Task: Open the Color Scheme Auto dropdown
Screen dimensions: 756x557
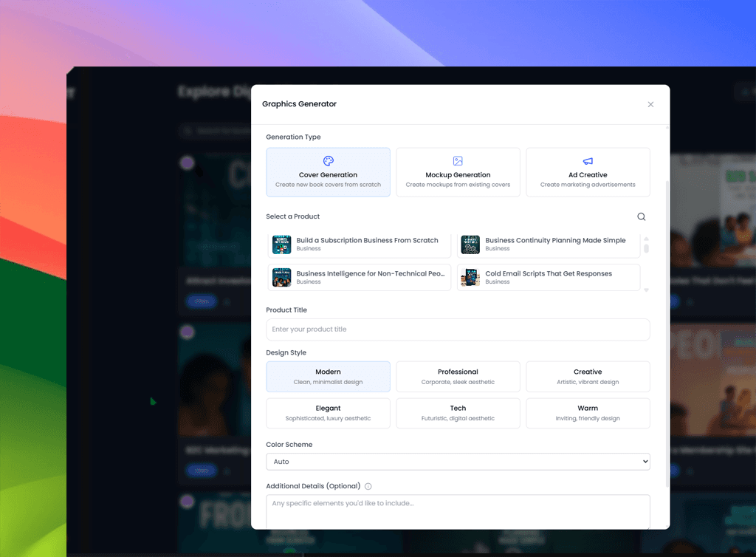Action: [x=458, y=462]
